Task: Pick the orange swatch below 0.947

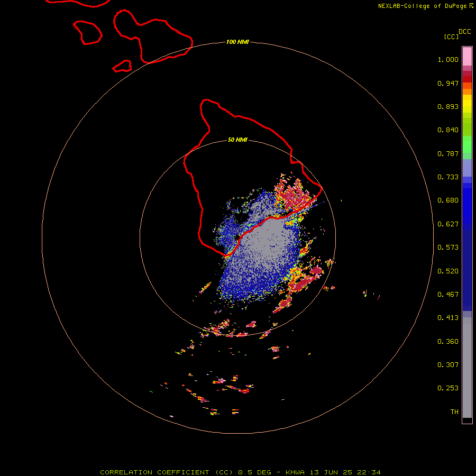Action: click(467, 91)
